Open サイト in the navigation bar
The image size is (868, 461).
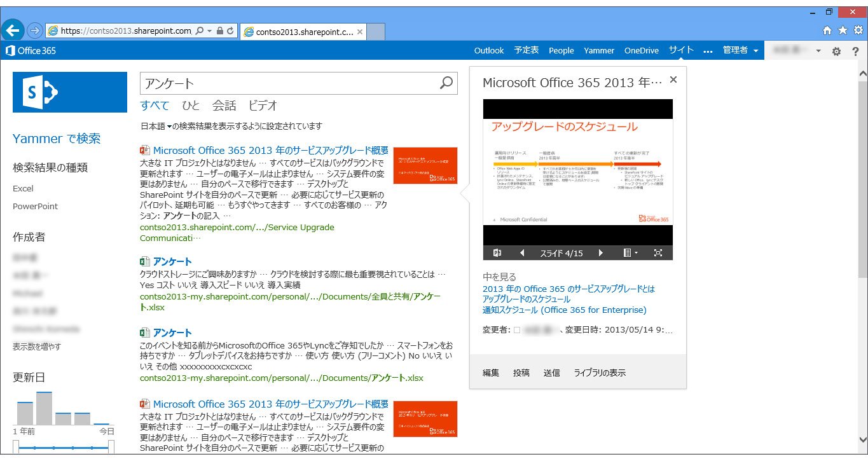pyautogui.click(x=681, y=50)
